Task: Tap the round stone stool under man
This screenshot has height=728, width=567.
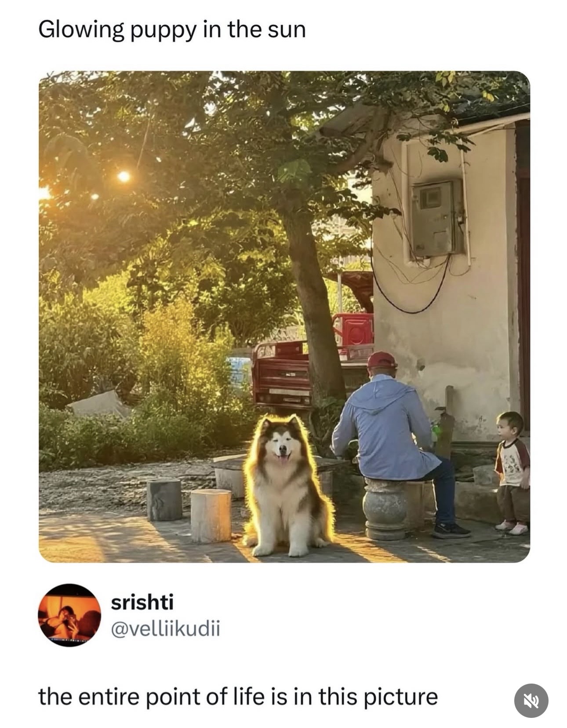Action: [x=386, y=509]
